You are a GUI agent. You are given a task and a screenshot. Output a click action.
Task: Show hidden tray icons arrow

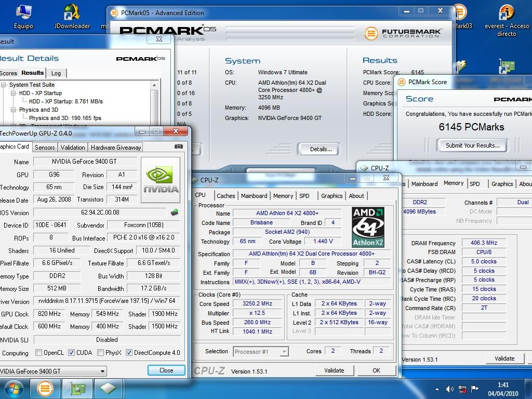pos(437,390)
